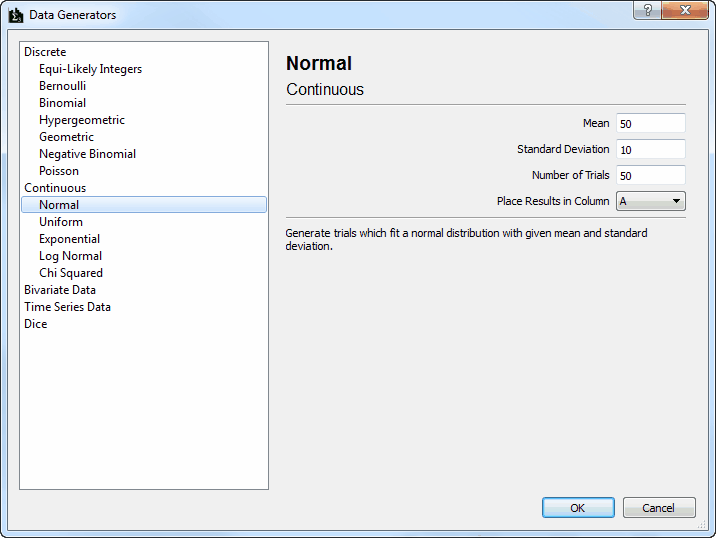Click the Number of Trials field

point(651,175)
